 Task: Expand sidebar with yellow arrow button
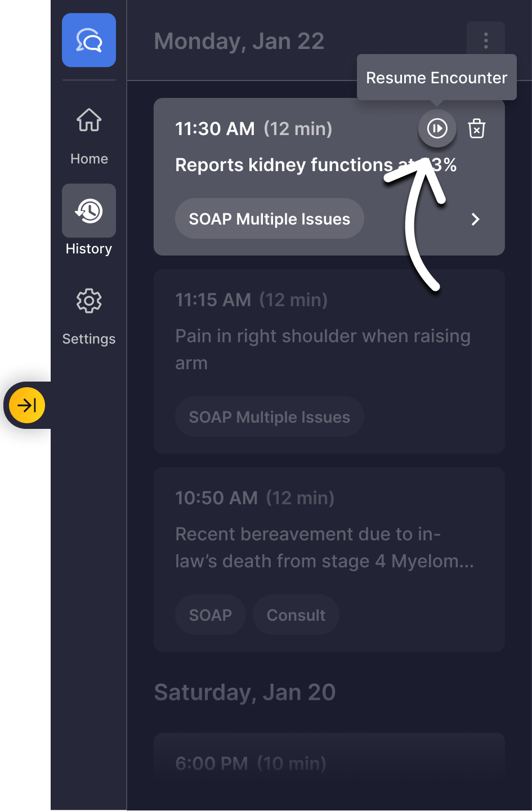pos(27,405)
